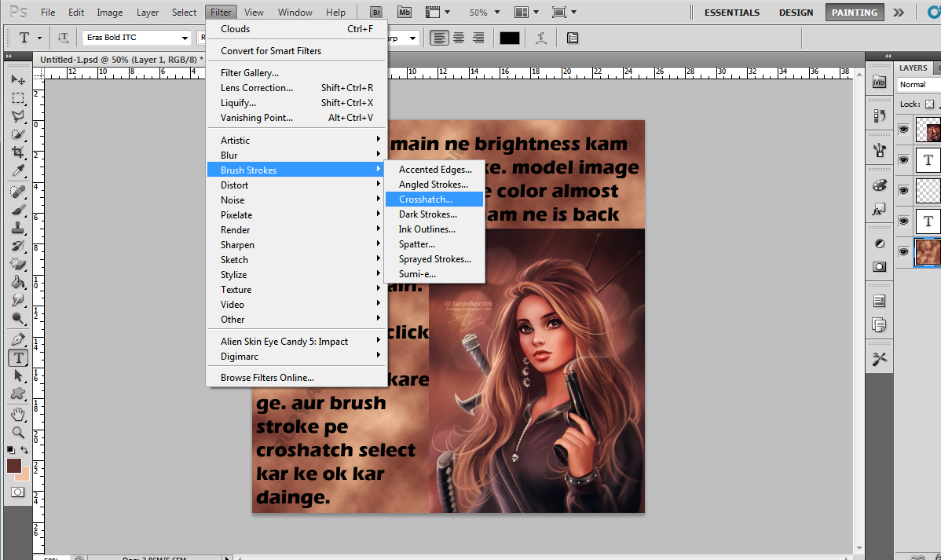Screen dimensions: 941x560
Task: Switch to the DESIGN workspace
Action: pos(796,12)
